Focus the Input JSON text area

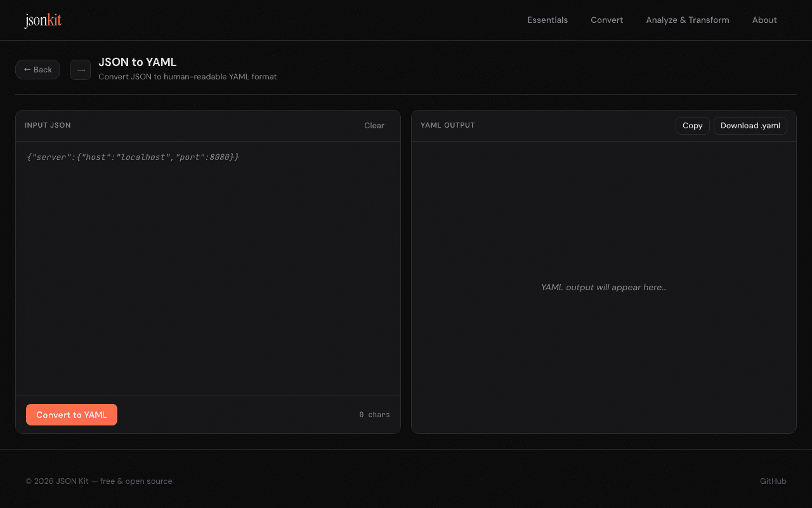click(x=208, y=269)
